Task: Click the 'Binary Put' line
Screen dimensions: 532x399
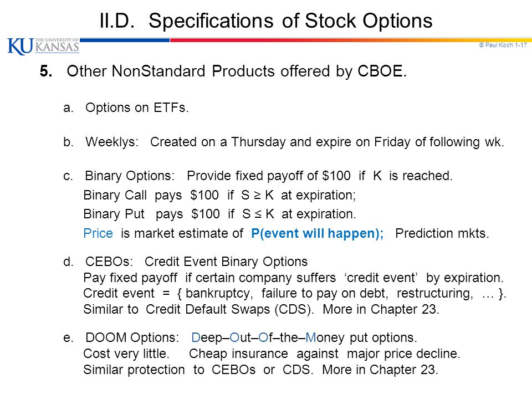Action: click(220, 214)
